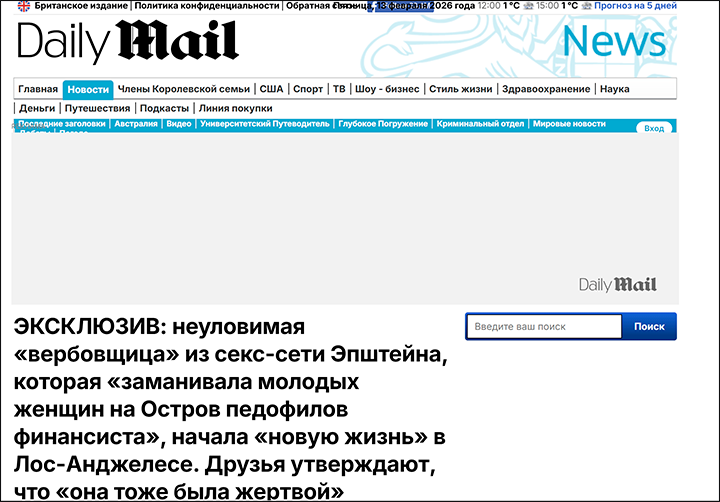This screenshot has width=720, height=502.
Task: Select the Новости tab
Action: (x=88, y=89)
